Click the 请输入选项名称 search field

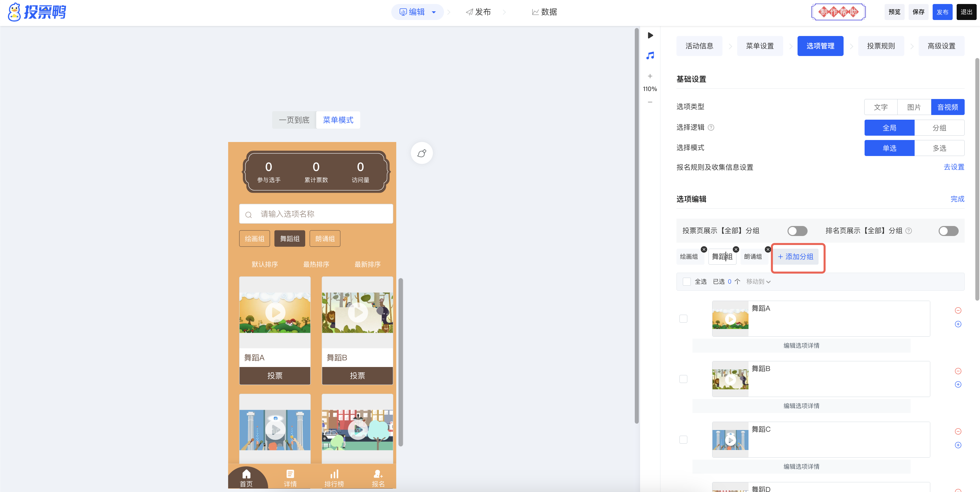point(316,214)
